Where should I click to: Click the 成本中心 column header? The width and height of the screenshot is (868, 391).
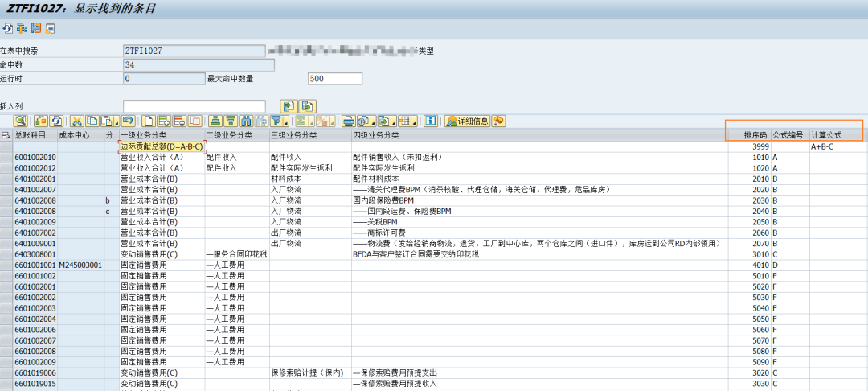tap(81, 134)
